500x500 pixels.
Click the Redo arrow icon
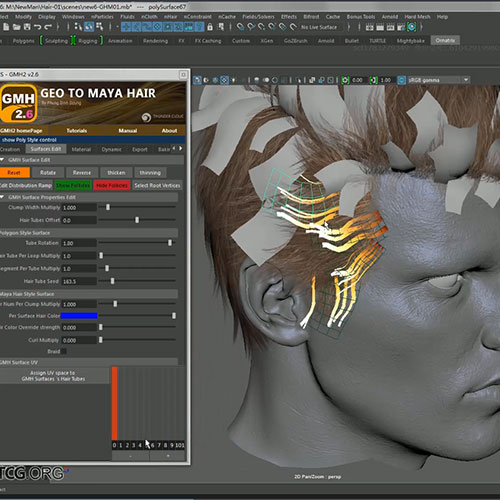(48, 27)
